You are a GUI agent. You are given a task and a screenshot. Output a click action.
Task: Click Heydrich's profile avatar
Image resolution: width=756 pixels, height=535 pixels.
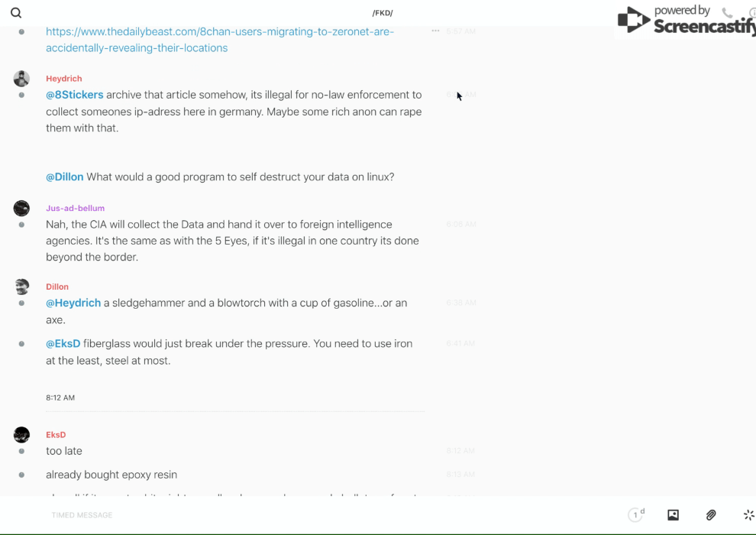point(21,78)
